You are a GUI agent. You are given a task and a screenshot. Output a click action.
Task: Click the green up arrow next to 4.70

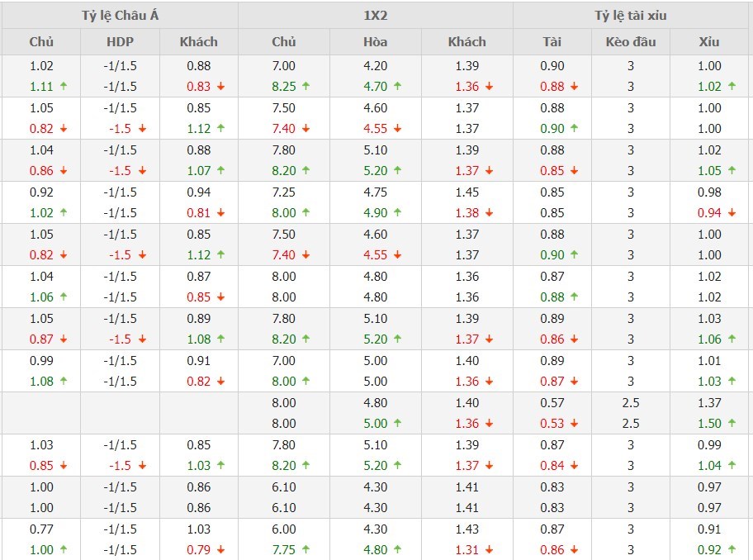(x=397, y=87)
